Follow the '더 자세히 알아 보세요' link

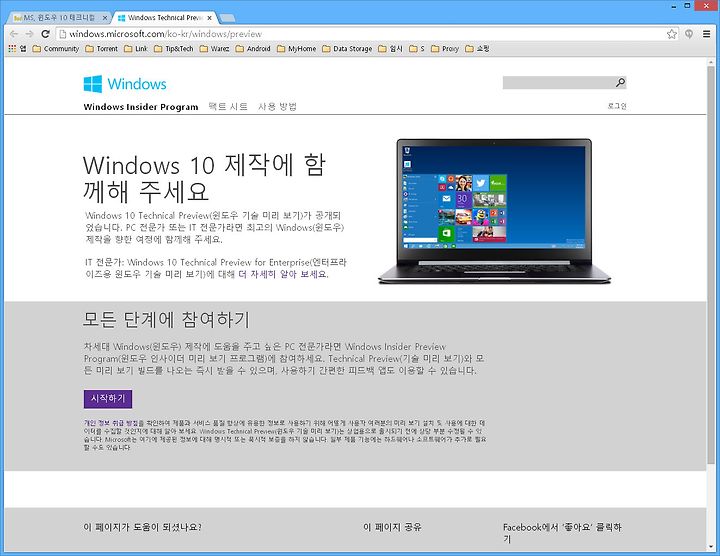click(x=283, y=275)
